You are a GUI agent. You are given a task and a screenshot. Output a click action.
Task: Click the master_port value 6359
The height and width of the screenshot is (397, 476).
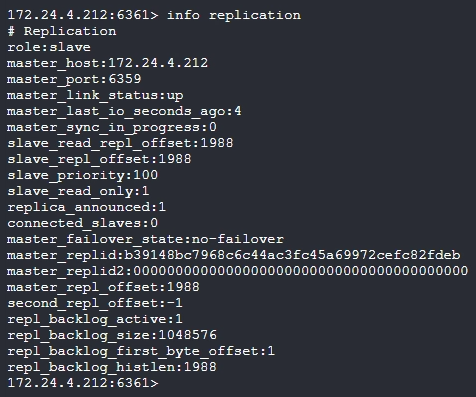coord(125,79)
